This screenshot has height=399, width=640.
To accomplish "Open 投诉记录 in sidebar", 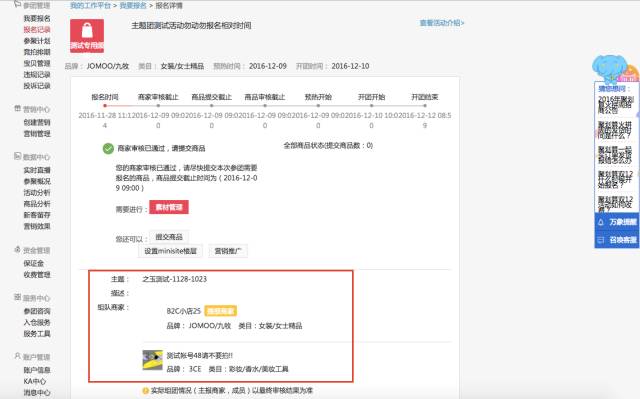I will coord(37,86).
